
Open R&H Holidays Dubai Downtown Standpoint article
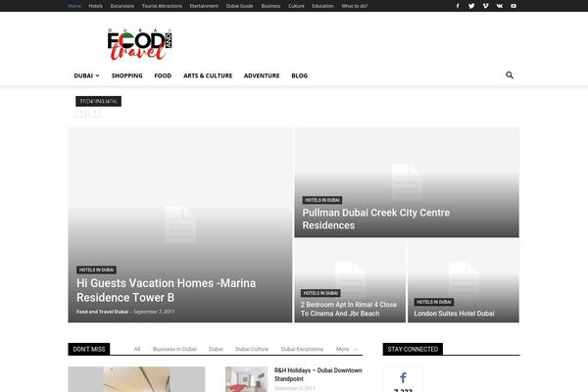click(x=318, y=374)
